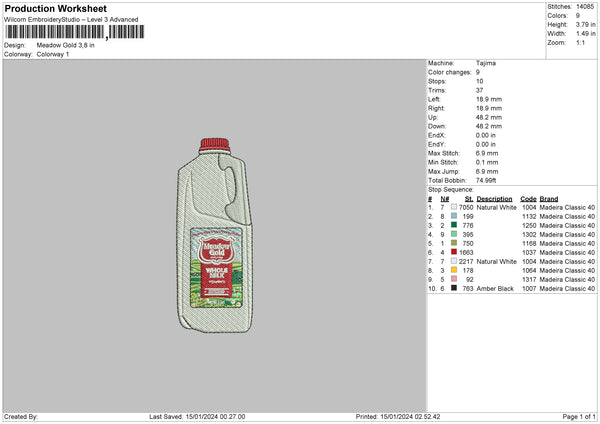Click the Zoom value 1:1
600x424 pixels.
[580, 42]
